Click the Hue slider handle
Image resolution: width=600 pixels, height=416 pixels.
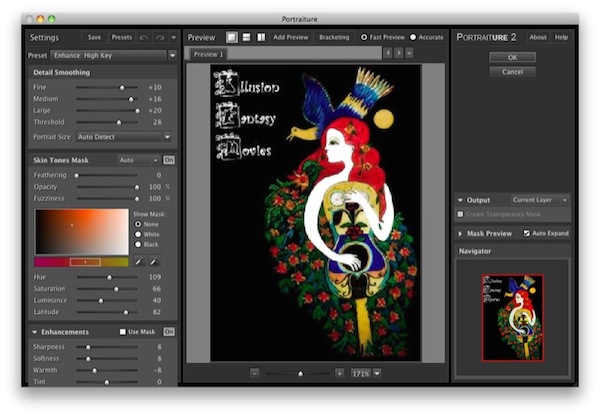coord(109,277)
